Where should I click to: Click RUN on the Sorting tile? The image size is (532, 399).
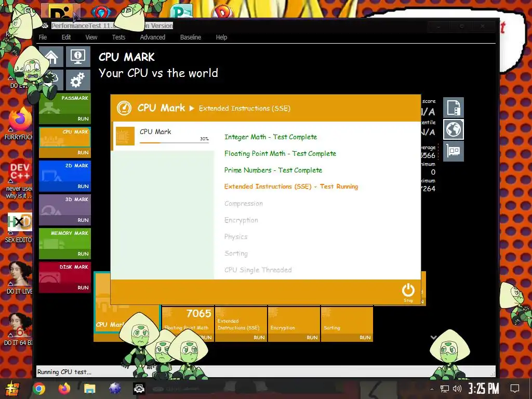coord(365,337)
